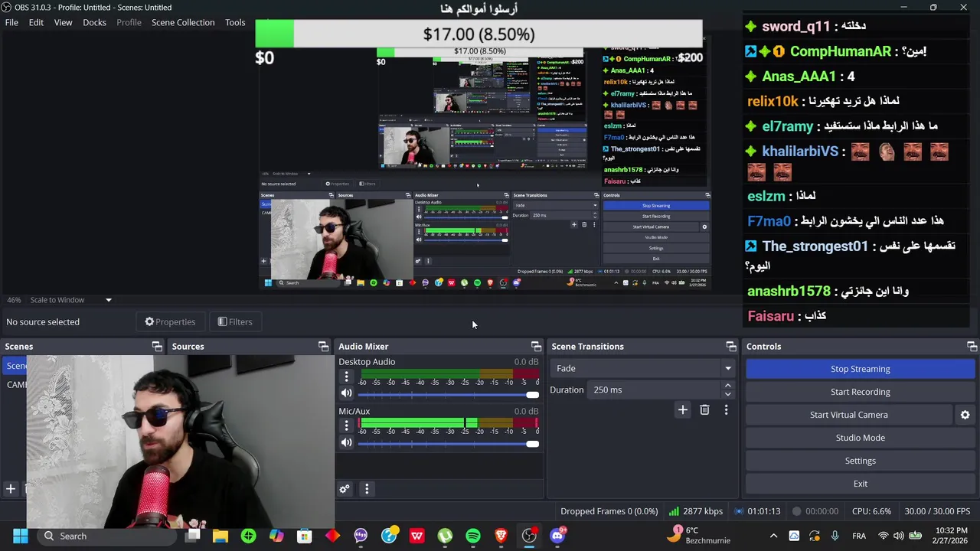This screenshot has width=980, height=551.
Task: Select the highlighted Scene in Scenes list
Action: [x=15, y=366]
